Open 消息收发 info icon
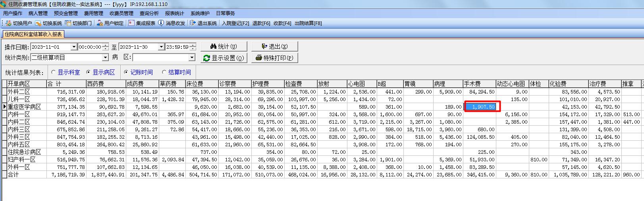644x201 pixels. (x=161, y=23)
